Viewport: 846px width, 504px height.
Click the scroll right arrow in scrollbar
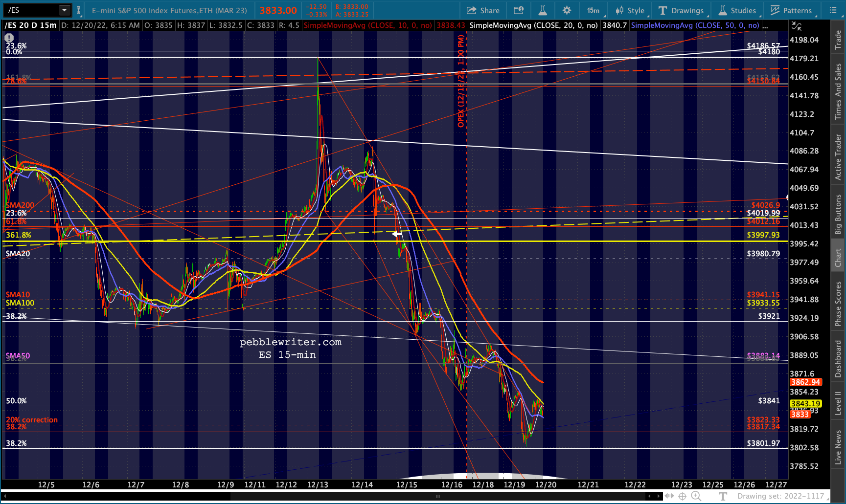coord(659,496)
